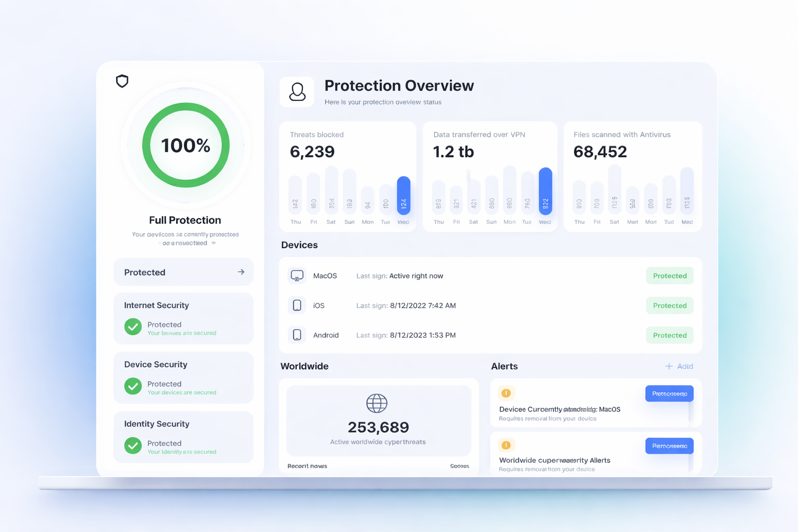The width and height of the screenshot is (798, 532).
Task: Select highlighted Wed bar in VPN chart
Action: point(545,191)
